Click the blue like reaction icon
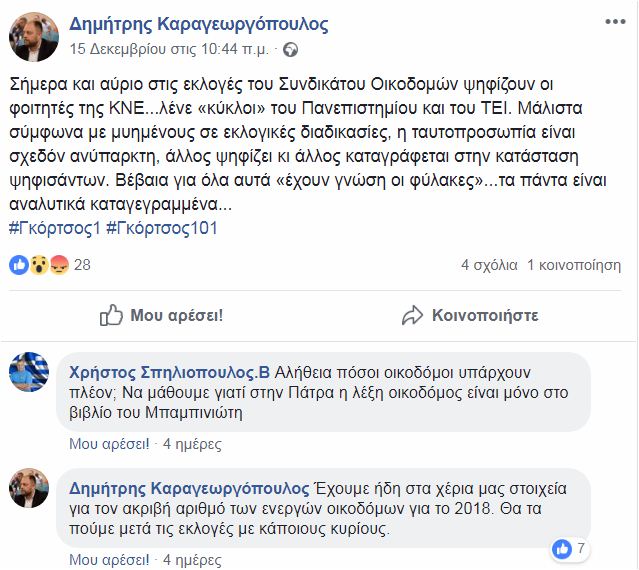 (x=19, y=265)
